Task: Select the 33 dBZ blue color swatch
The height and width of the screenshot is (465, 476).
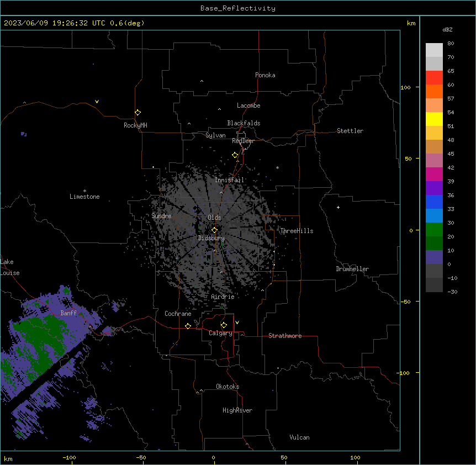Action: (x=434, y=215)
